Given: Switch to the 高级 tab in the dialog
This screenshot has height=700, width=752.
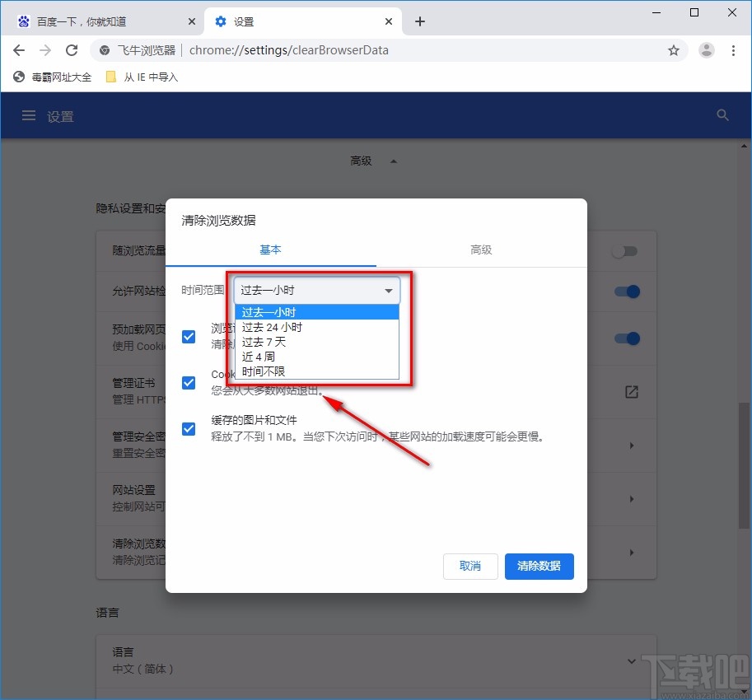Looking at the screenshot, I should 481,250.
